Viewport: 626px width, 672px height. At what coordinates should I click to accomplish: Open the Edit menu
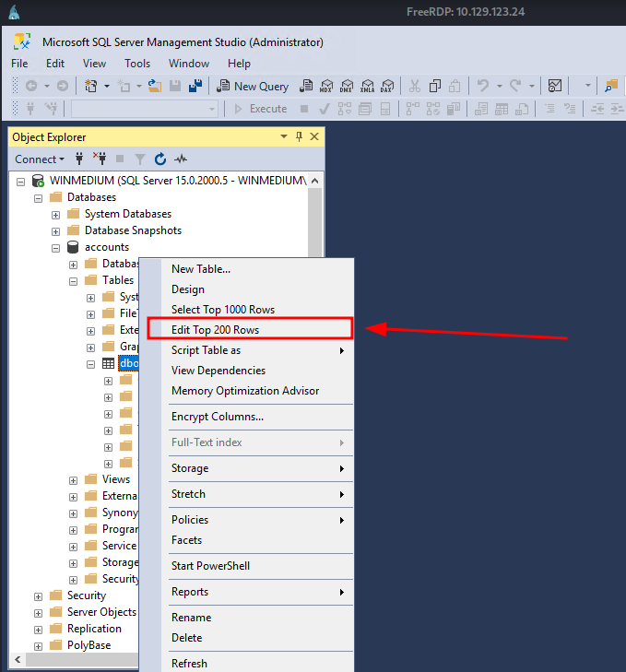coord(55,64)
